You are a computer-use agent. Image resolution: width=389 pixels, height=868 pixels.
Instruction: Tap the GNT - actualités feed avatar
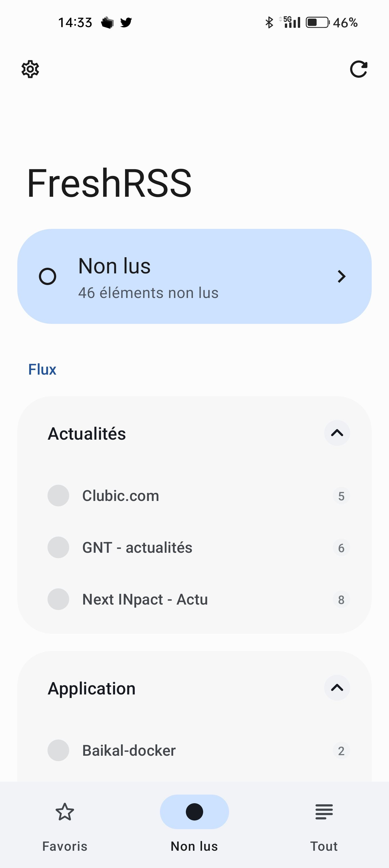tap(58, 548)
